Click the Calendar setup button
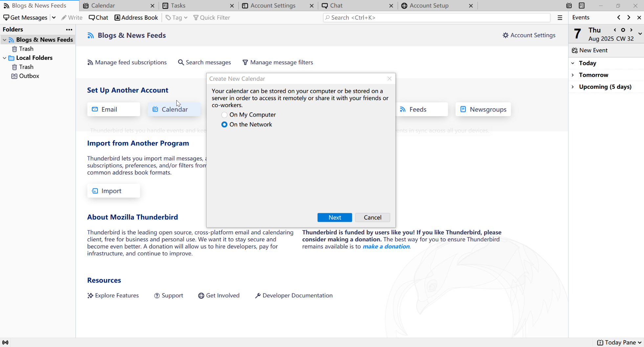The height and width of the screenshot is (347, 644). coord(174,109)
